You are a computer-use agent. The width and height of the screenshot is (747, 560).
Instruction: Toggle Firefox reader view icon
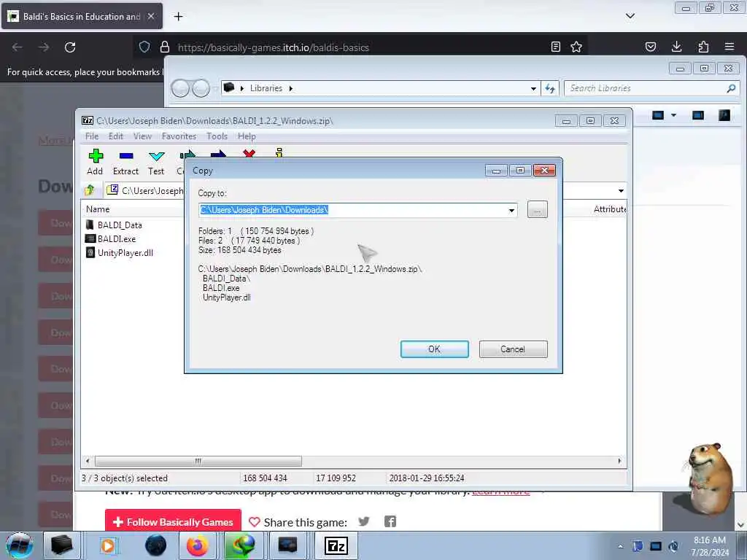click(x=555, y=47)
